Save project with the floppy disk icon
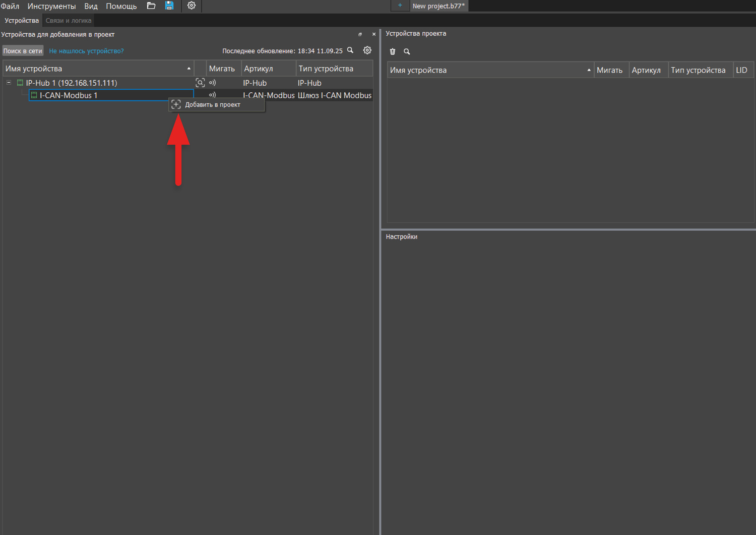 click(x=169, y=6)
